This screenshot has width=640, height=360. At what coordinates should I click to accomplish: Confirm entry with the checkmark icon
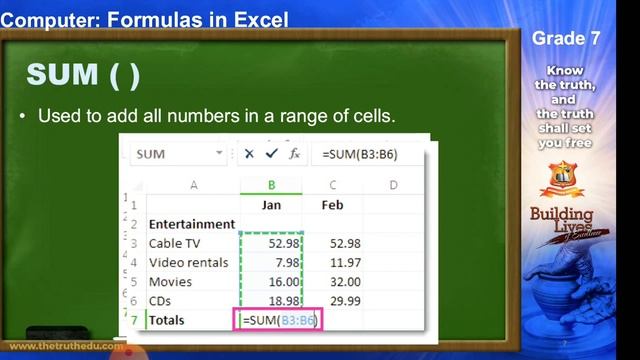[x=271, y=153]
